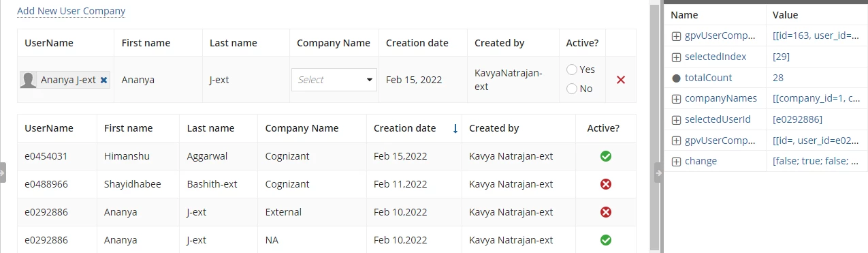
Task: Click the totalCount variable bullet icon
Action: [676, 78]
